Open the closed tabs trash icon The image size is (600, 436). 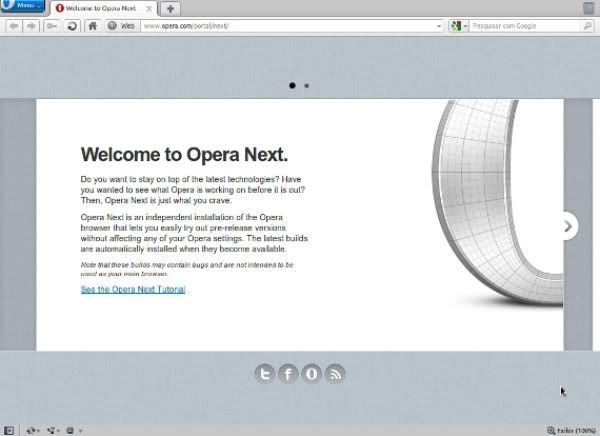589,8
